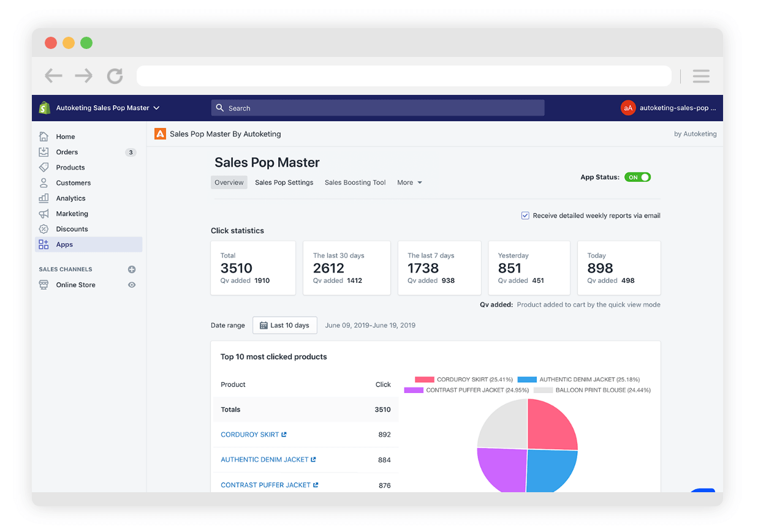Open the Sales Boosting Tool tab
This screenshot has width=758, height=532.
tap(355, 182)
